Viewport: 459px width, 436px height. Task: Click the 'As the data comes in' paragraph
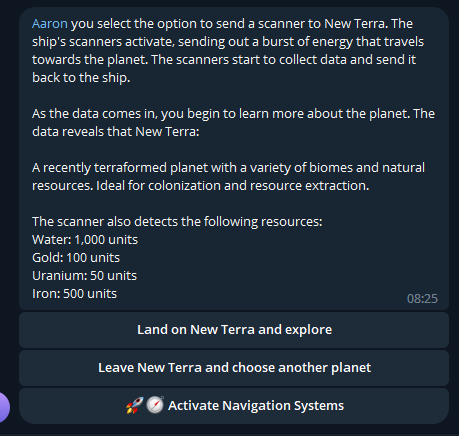pyautogui.click(x=233, y=123)
